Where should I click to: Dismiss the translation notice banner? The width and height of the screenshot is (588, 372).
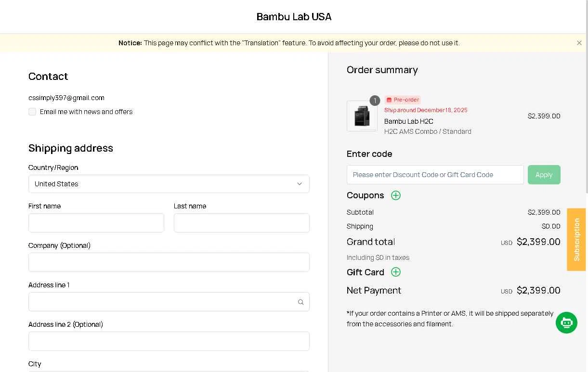(x=579, y=43)
